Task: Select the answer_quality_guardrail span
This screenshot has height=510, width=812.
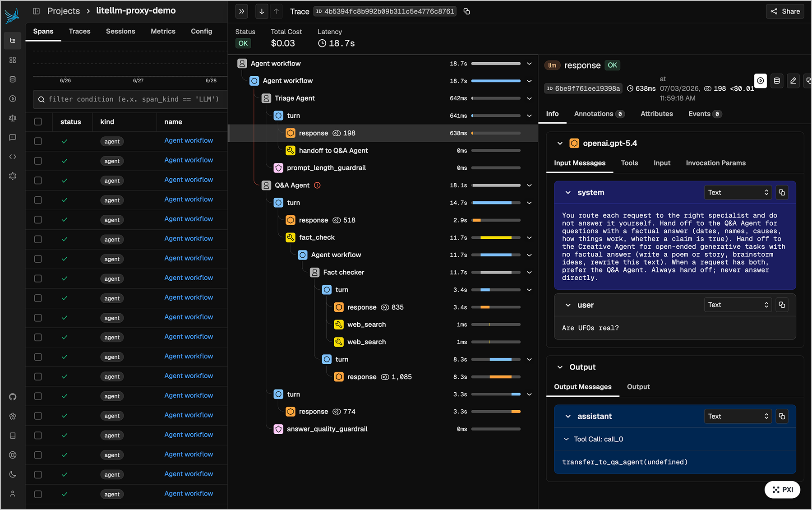Action: [x=383, y=429]
